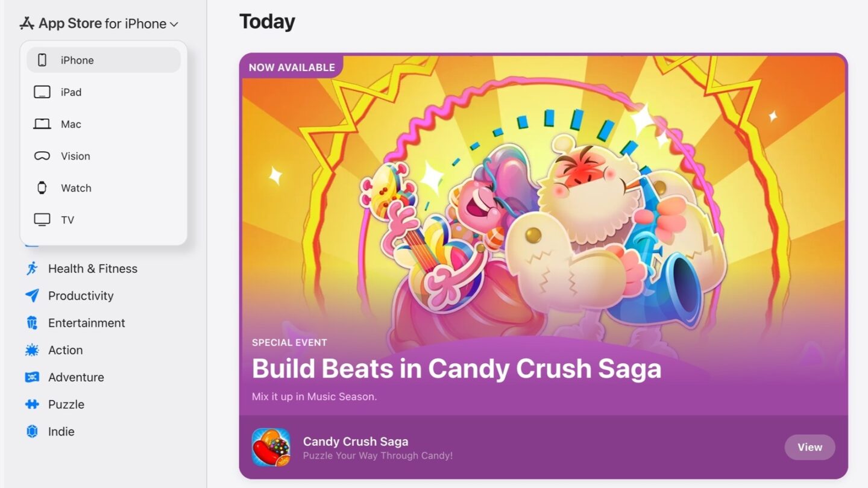This screenshot has height=488, width=868.
Task: Open the App Store for iPhone dropdown chevron
Action: (174, 24)
